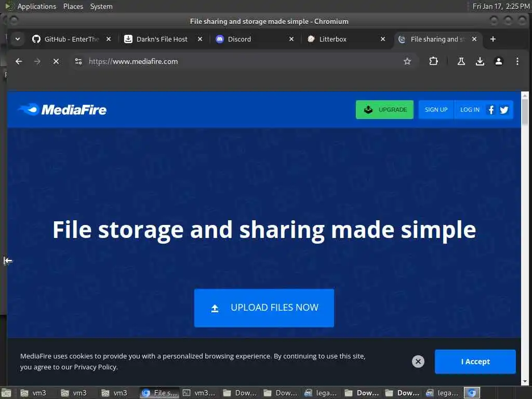The height and width of the screenshot is (399, 532).
Task: Stop loading the page
Action: [56, 61]
